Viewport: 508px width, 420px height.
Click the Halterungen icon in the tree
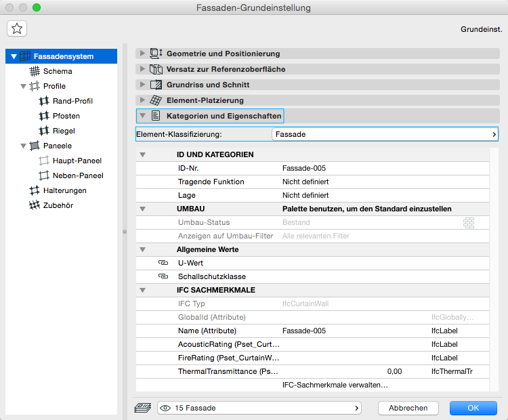pos(35,190)
